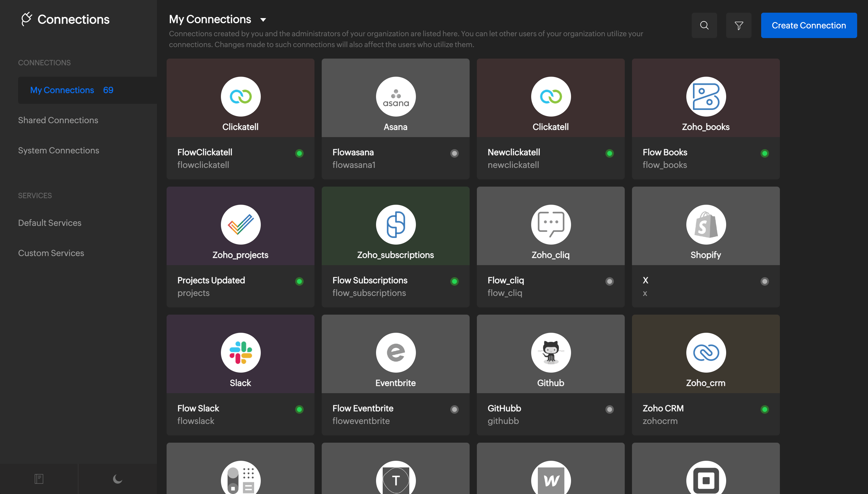Expand the My Connections dropdown arrow
868x494 pixels.
[x=263, y=20]
